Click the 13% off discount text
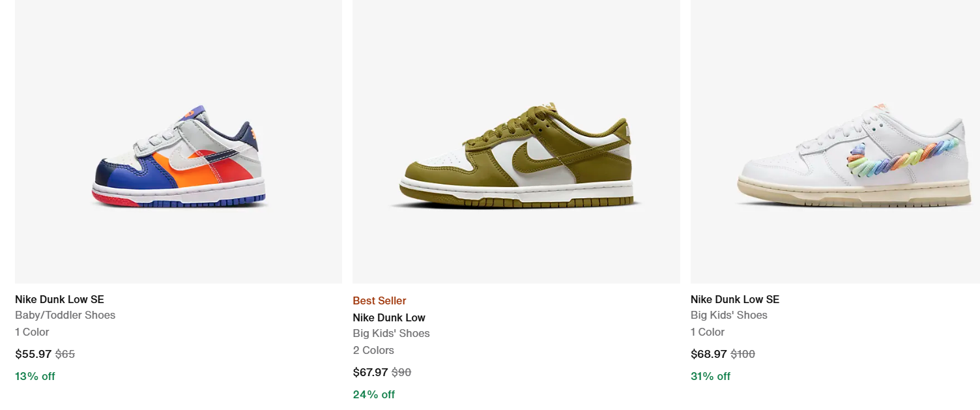The height and width of the screenshot is (410, 980). [35, 376]
